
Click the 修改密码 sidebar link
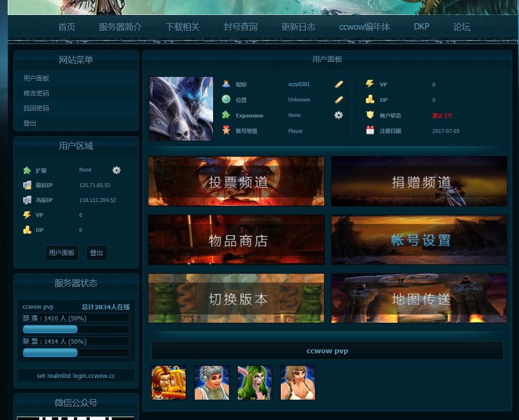coord(36,93)
